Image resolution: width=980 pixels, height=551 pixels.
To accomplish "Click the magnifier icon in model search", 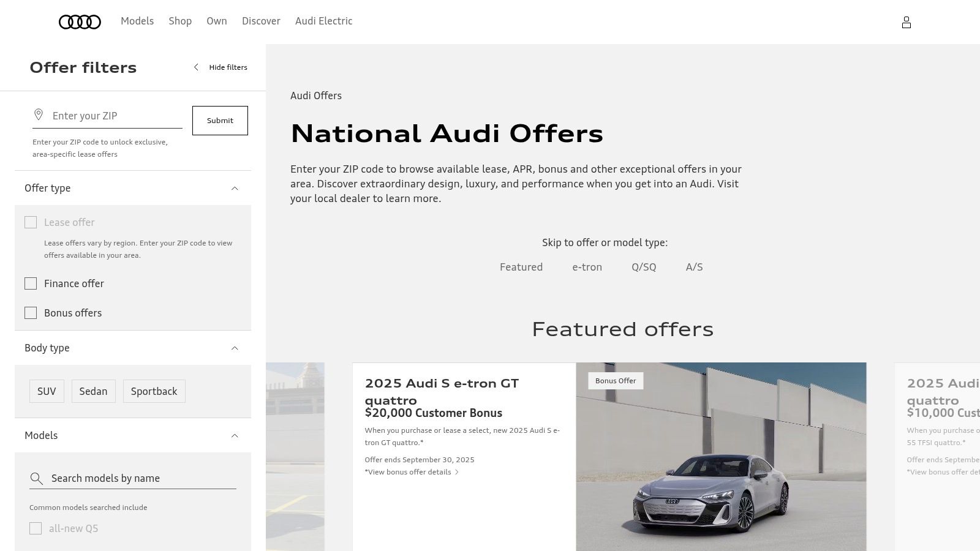I will point(37,478).
